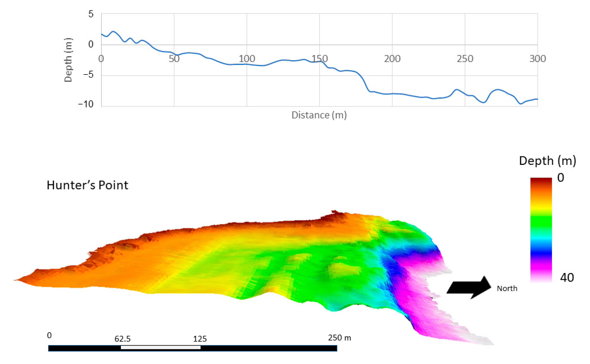590x364 pixels.
Task: Click the 125 scale bar label
Action: coord(200,339)
